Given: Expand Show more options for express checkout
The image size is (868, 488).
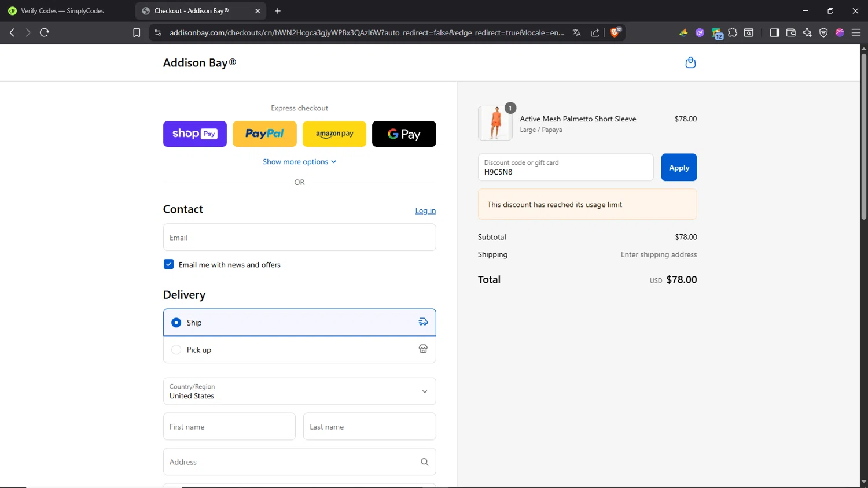Looking at the screenshot, I should tap(299, 162).
